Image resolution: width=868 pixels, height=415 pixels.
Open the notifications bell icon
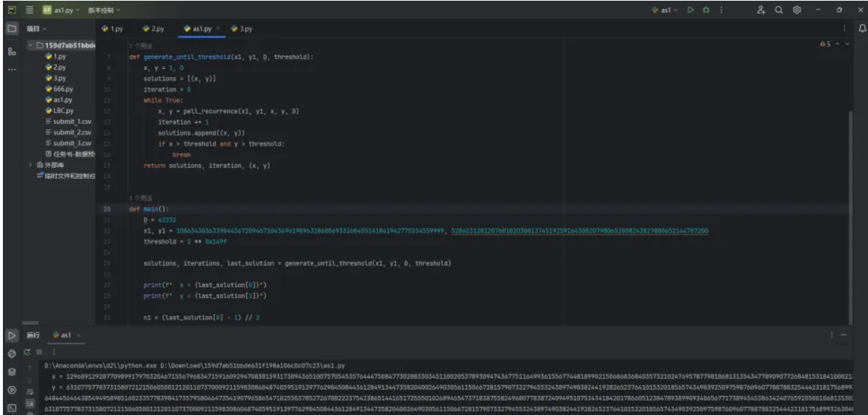(x=861, y=28)
